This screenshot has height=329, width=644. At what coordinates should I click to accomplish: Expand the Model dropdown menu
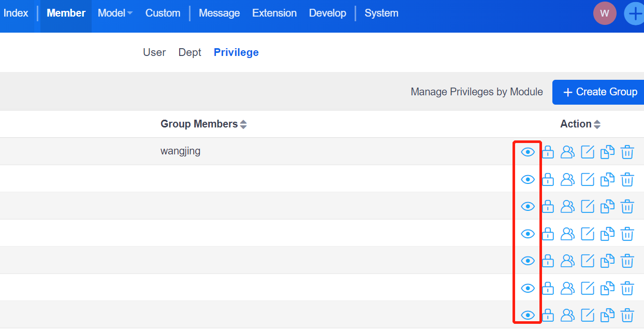point(115,13)
